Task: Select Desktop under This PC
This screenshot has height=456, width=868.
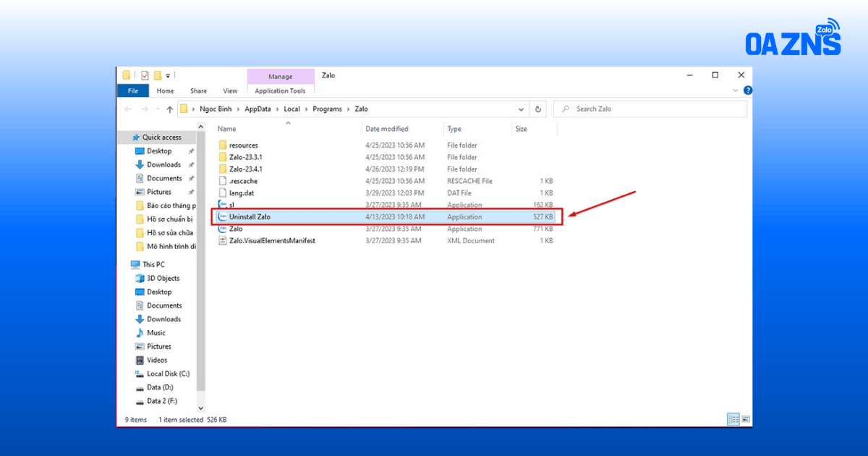Action: [x=159, y=292]
